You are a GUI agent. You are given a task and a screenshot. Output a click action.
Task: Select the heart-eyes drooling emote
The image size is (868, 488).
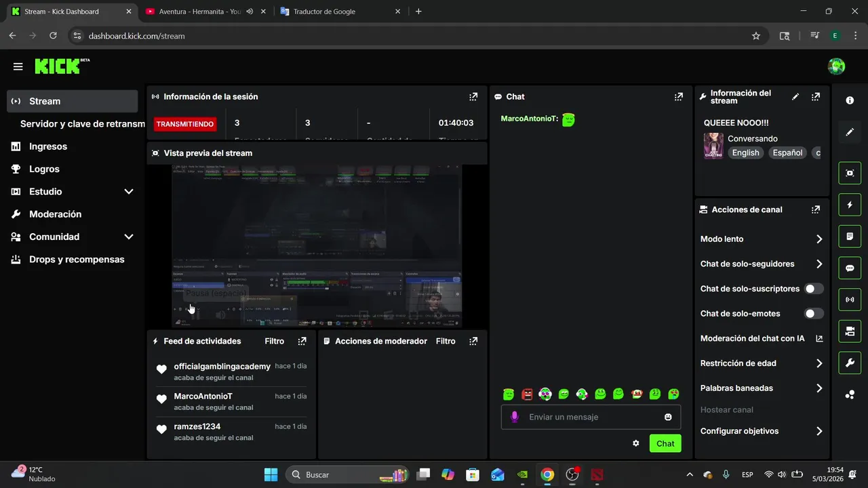point(673,394)
